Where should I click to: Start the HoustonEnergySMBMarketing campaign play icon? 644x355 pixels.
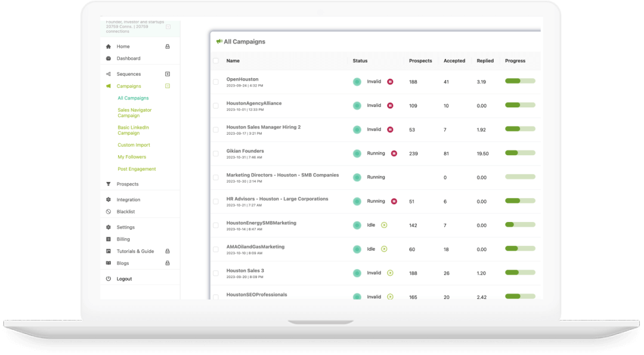tap(384, 225)
